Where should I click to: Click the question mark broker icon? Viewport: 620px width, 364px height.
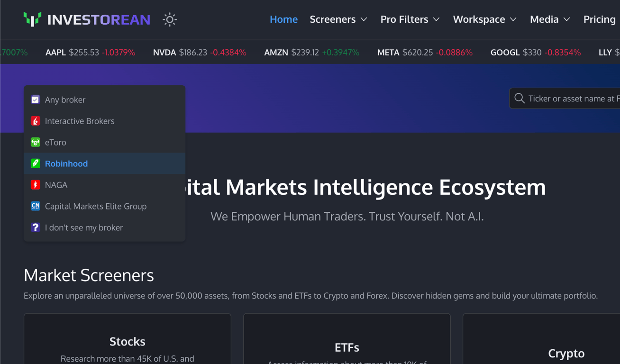point(36,227)
